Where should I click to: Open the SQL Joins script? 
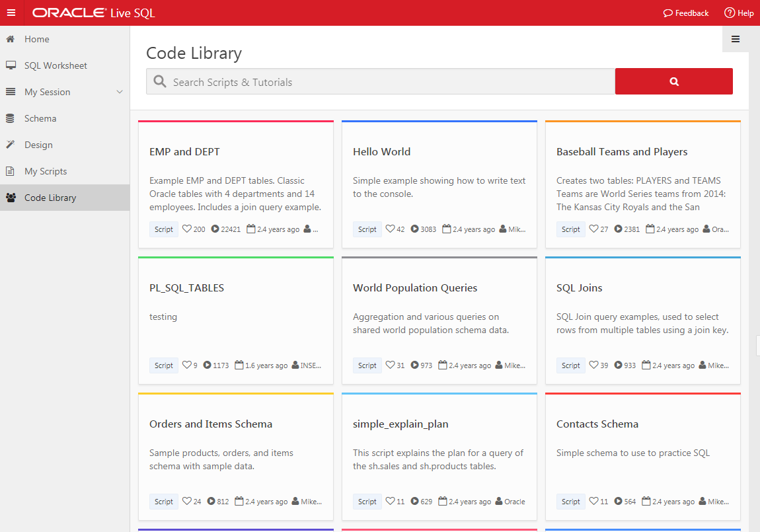[579, 287]
